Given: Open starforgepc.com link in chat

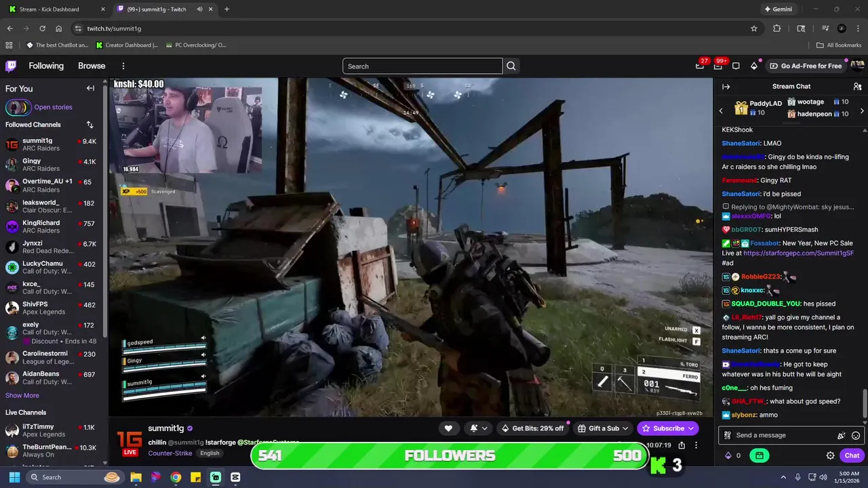Looking at the screenshot, I should pyautogui.click(x=798, y=253).
